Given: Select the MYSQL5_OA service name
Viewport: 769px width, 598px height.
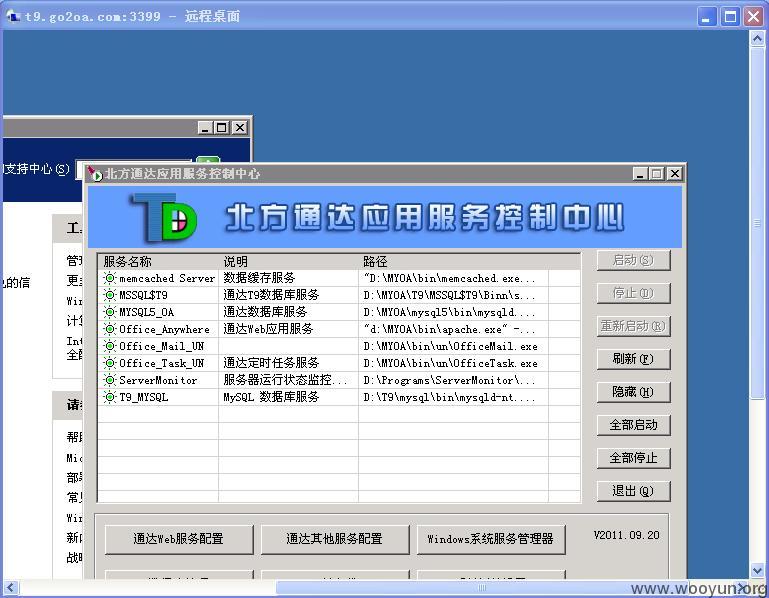Looking at the screenshot, I should click(x=146, y=312).
